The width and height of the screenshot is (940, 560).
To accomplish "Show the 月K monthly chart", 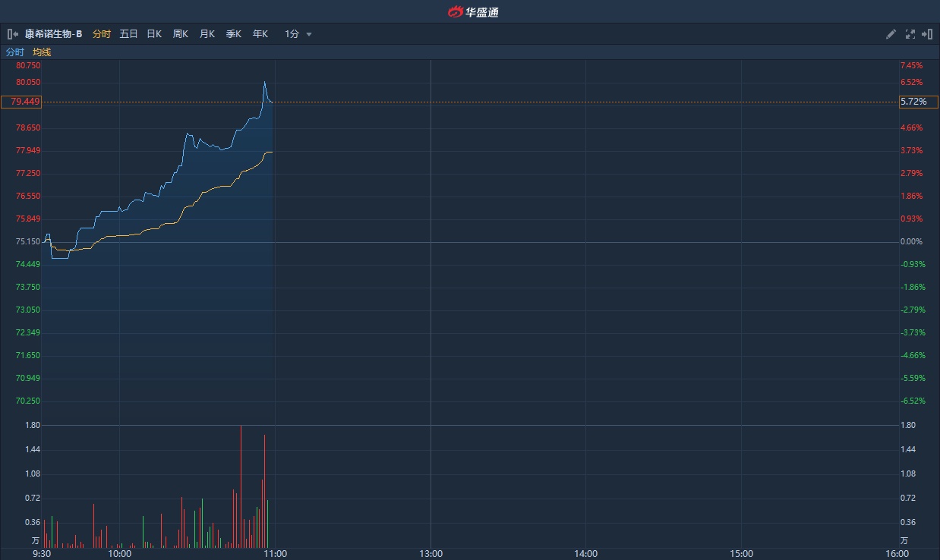I will tap(207, 34).
